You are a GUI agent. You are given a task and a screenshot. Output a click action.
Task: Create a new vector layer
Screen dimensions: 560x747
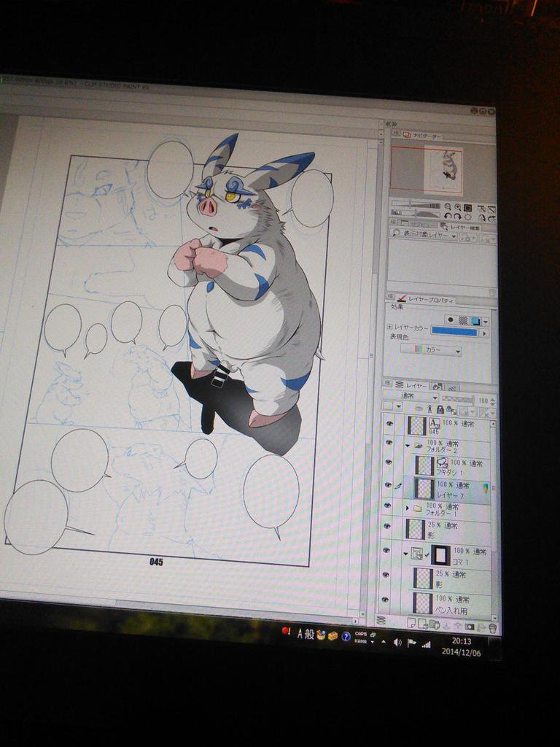pyautogui.click(x=422, y=624)
